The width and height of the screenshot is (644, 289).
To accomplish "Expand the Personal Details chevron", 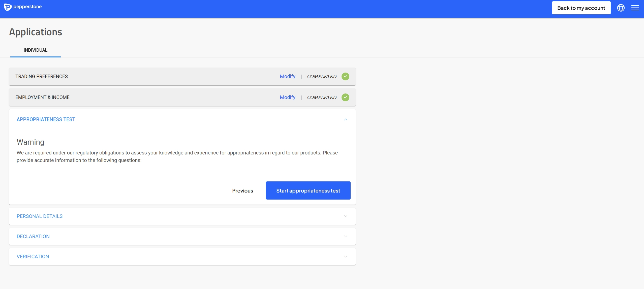I will point(346,216).
